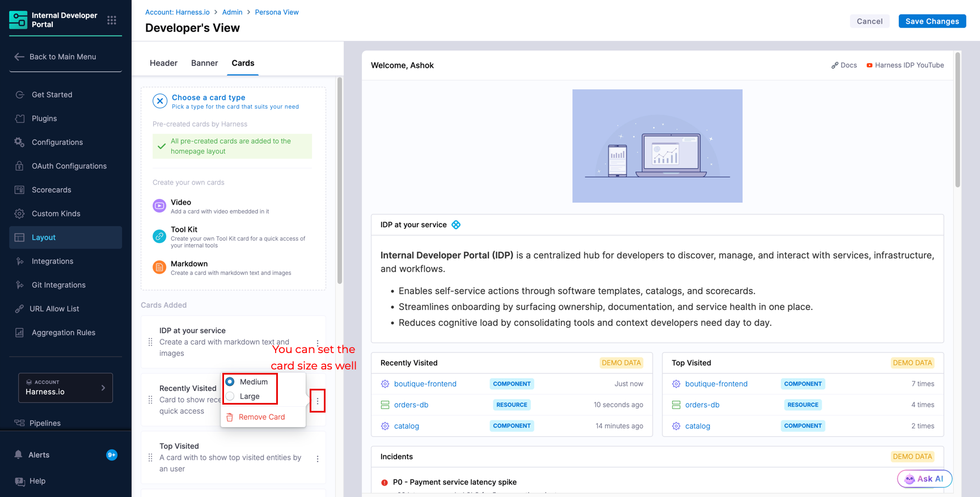
Task: Select the Medium card size radio
Action: click(230, 382)
